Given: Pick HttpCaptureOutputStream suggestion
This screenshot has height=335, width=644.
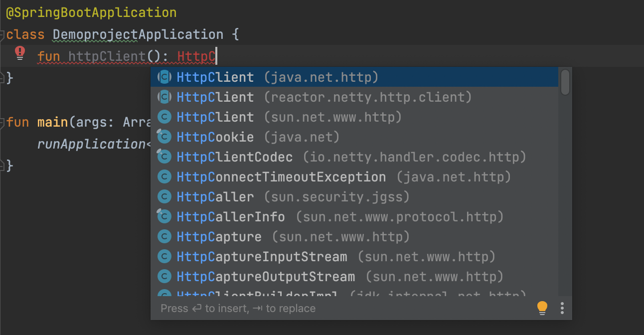Looking at the screenshot, I should [354, 277].
